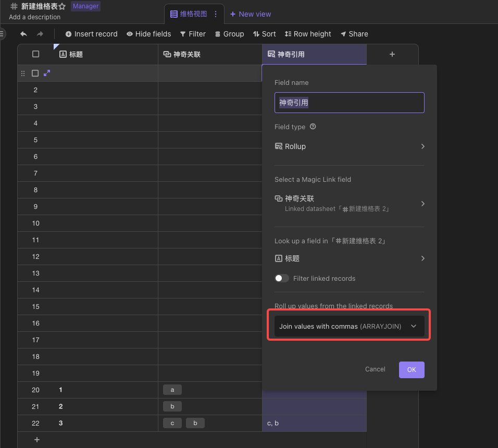
Task: Expand the first record with the arrow icon
Action: click(47, 73)
